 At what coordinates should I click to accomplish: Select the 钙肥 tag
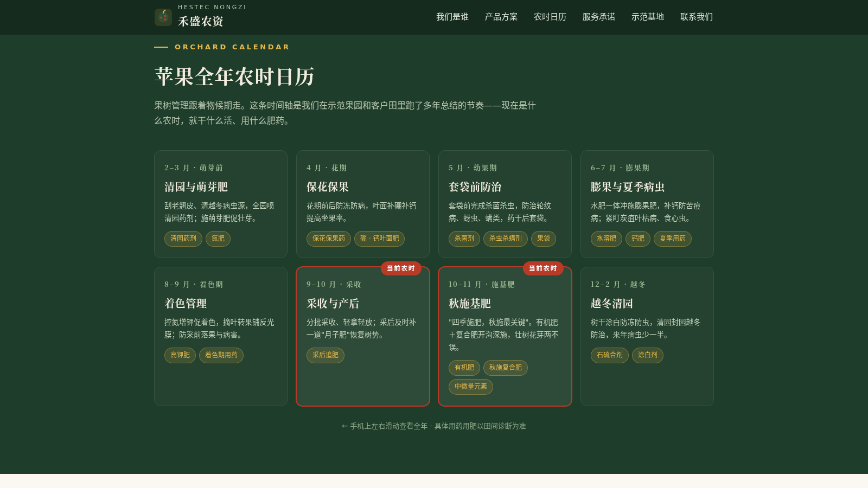click(x=638, y=239)
